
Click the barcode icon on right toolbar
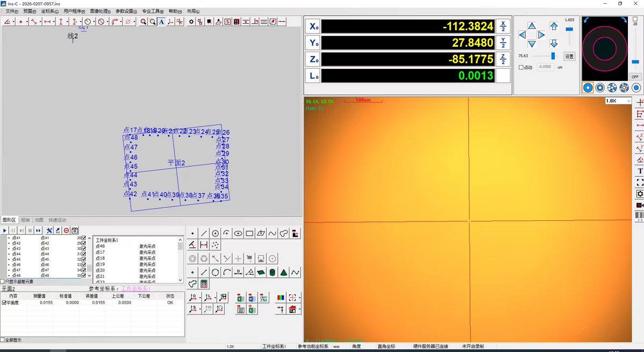coord(640,215)
